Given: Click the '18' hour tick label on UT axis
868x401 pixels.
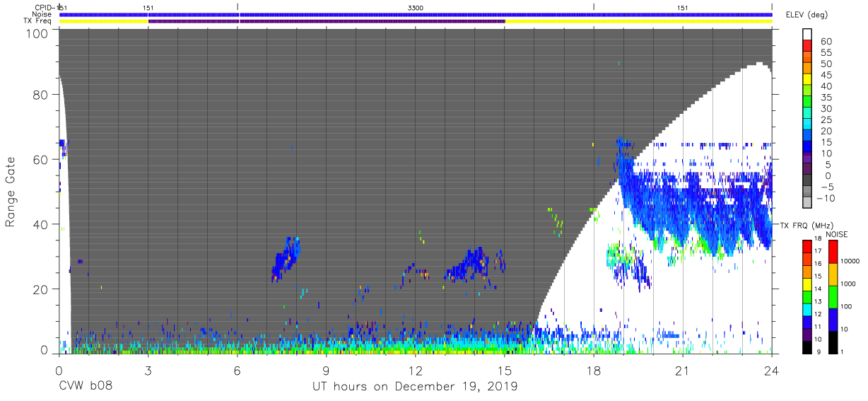Looking at the screenshot, I should 594,370.
